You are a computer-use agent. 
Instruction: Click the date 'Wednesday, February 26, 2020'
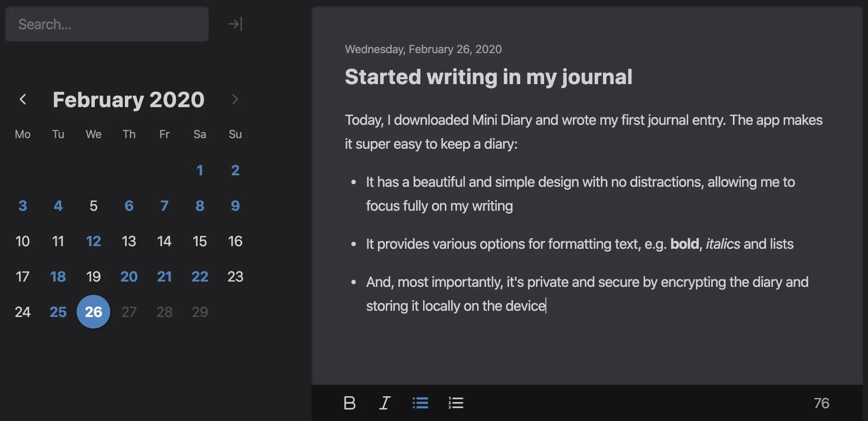click(x=423, y=49)
